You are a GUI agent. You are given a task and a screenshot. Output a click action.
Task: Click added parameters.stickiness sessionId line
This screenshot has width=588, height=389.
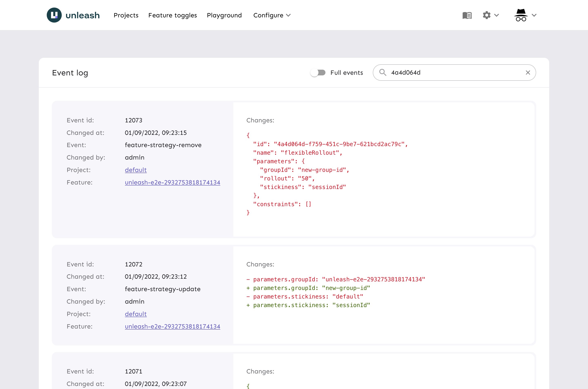click(308, 305)
